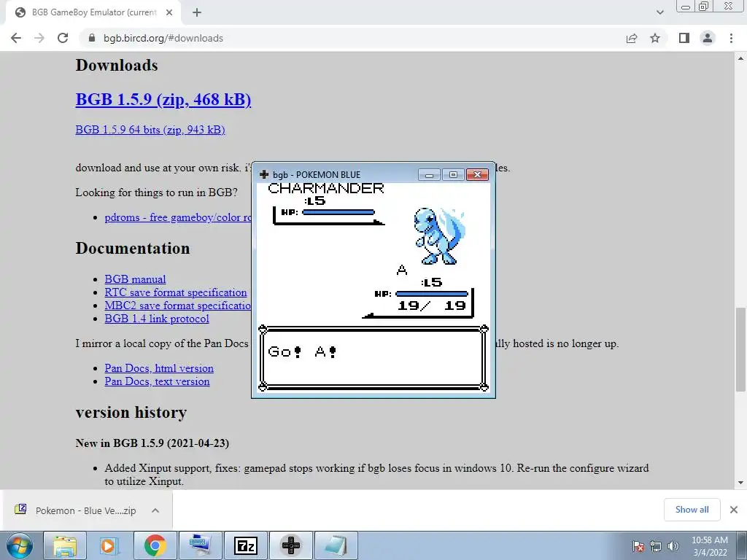This screenshot has height=560, width=747.
Task: Click the CHARMANDER name text in game
Action: click(x=326, y=188)
